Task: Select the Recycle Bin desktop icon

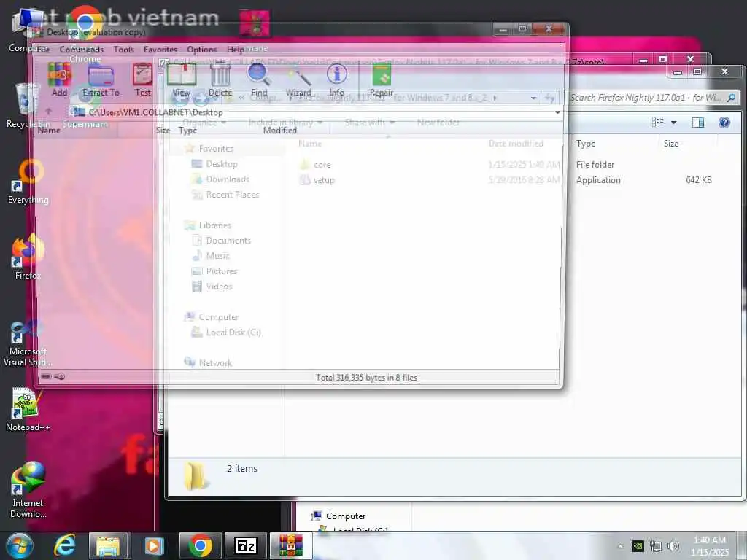Action: coord(28,106)
